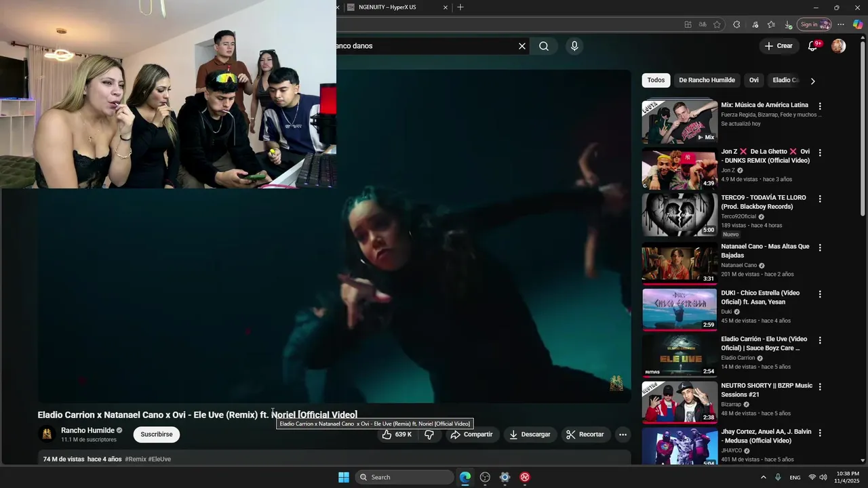Screen dimensions: 868x488
Task: Open options for Eladio Carrión Ele Uve video
Action: 820,340
